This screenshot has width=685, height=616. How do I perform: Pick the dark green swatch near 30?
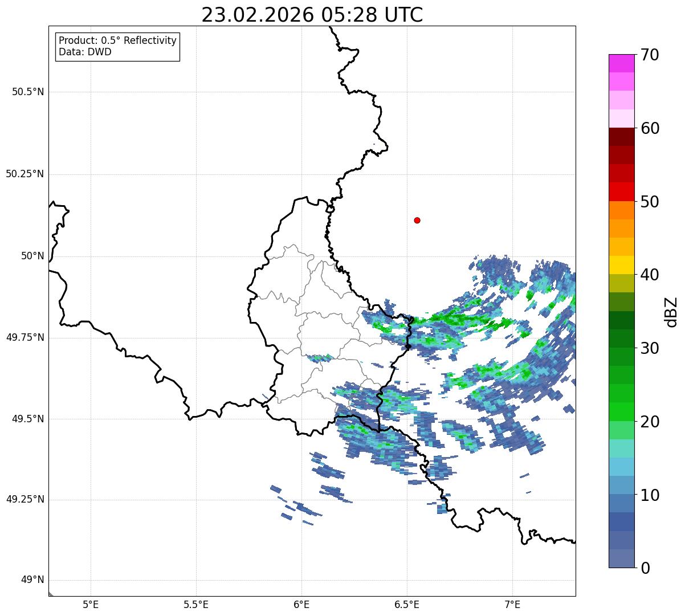pyautogui.click(x=621, y=338)
